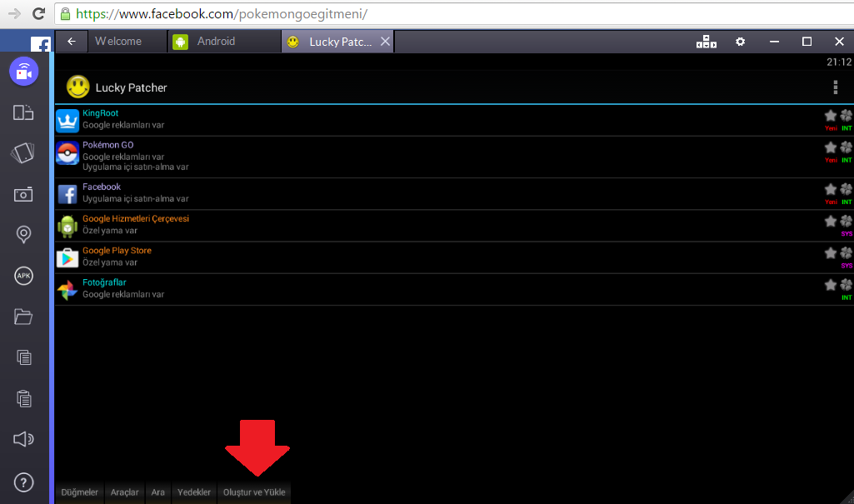Image resolution: width=854 pixels, height=504 pixels.
Task: Select Google Play Store entry text
Action: pos(117,251)
